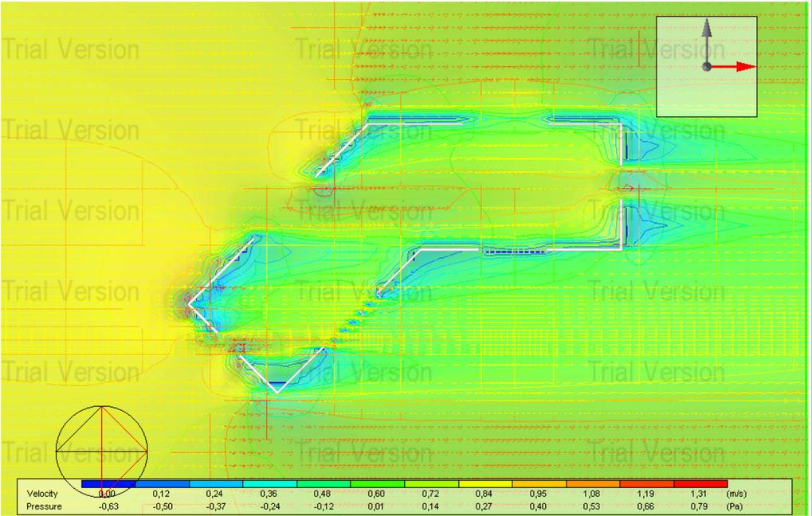Click pressure value 0,53

591,506
